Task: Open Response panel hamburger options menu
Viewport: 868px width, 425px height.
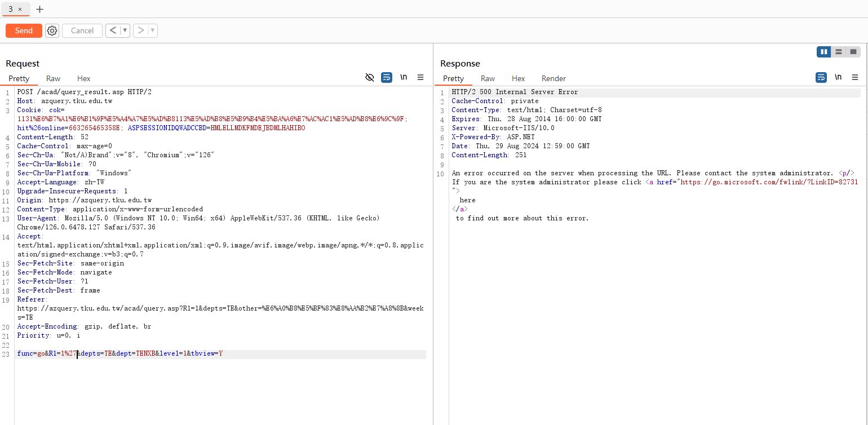Action: [855, 77]
